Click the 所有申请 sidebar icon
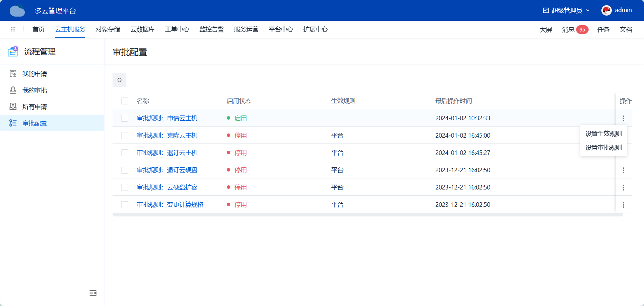 pyautogui.click(x=13, y=106)
